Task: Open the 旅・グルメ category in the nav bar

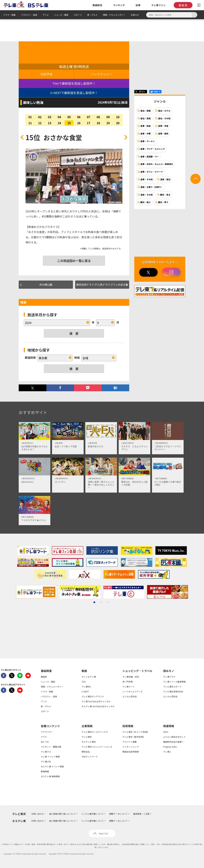Action: [x=92, y=15]
